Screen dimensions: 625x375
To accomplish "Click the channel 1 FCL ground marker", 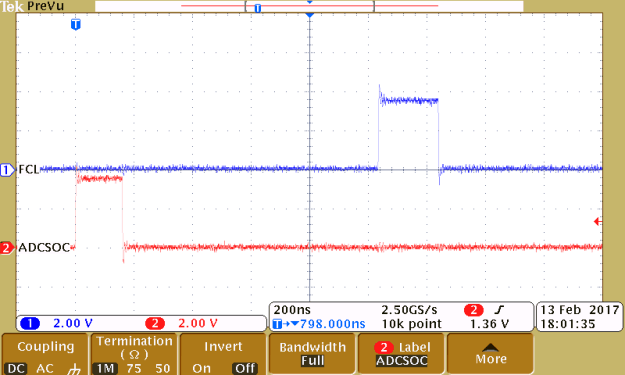I will point(6,170).
